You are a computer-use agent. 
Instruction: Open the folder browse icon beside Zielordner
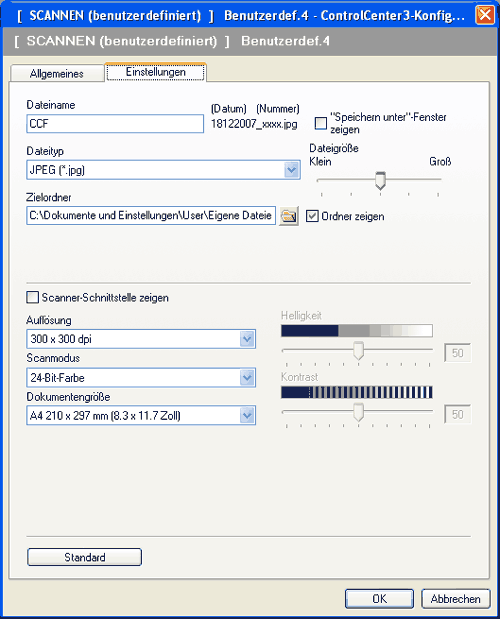click(x=288, y=216)
